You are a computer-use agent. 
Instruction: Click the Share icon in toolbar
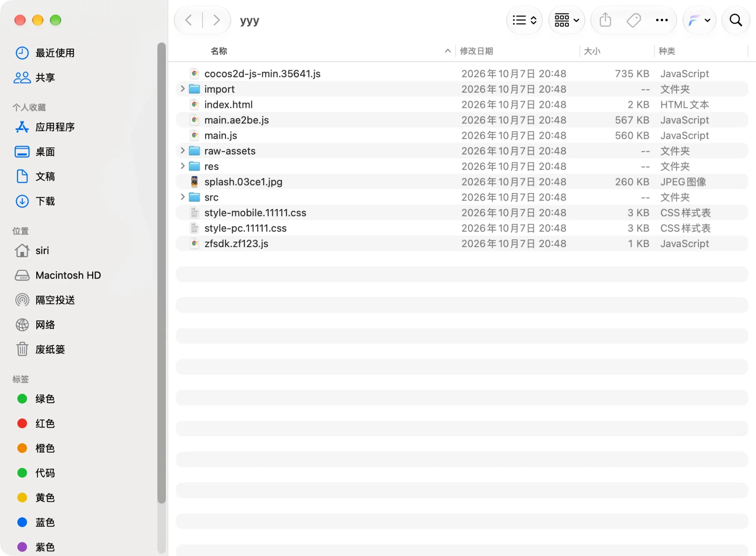point(605,20)
